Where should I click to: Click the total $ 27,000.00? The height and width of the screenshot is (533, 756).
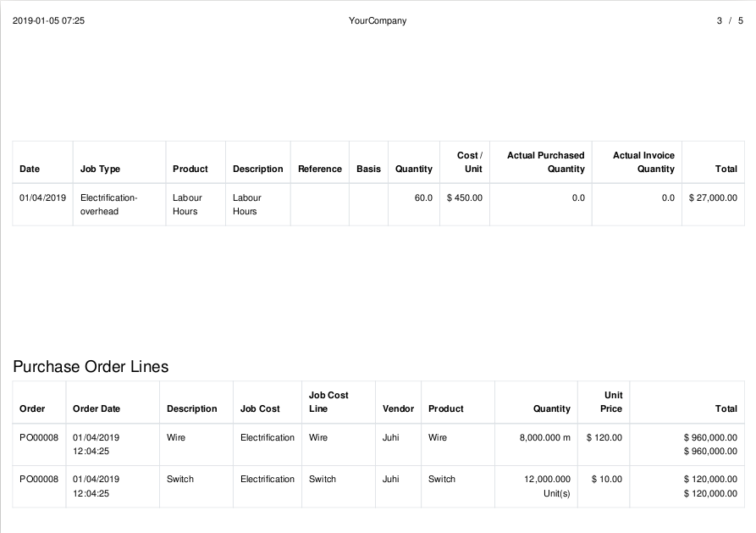[713, 197]
